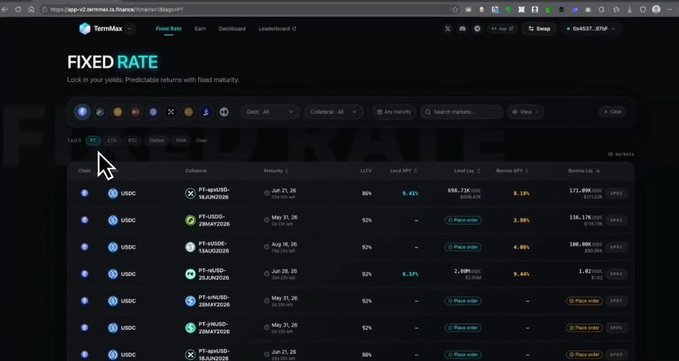Screen dimensions: 679x361
Task: Select the white-gray circular chain filter icon
Action: click(224, 112)
